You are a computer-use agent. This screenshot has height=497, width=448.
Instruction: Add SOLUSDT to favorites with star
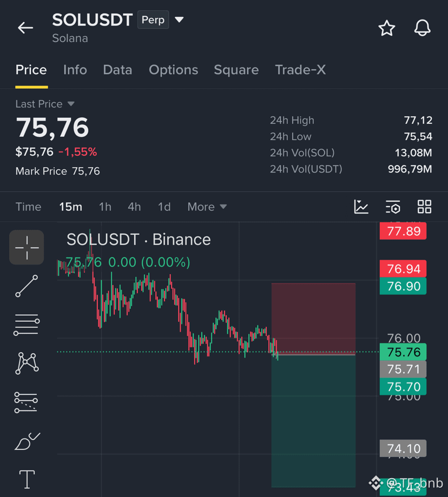(387, 28)
